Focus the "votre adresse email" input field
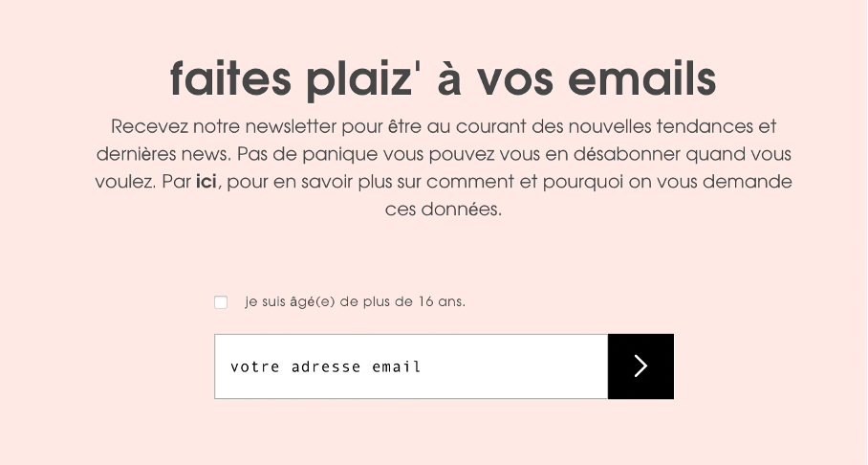The width and height of the screenshot is (868, 465). click(411, 366)
